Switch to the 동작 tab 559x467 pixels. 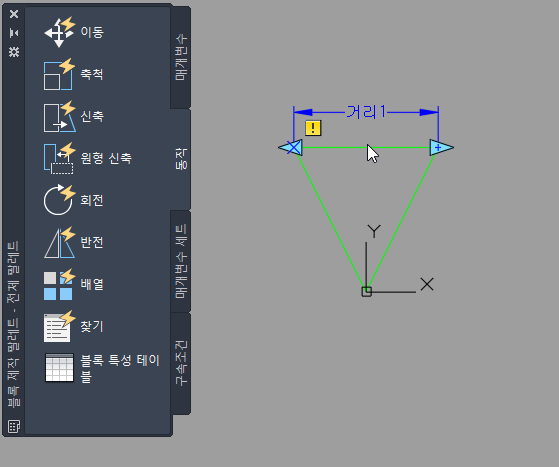pyautogui.click(x=181, y=159)
